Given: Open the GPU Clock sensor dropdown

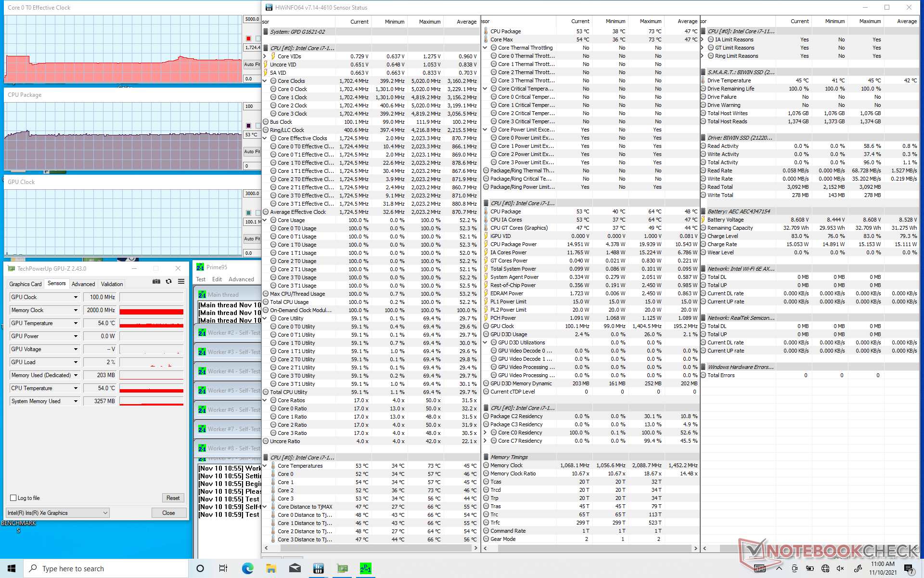Looking at the screenshot, I should click(x=76, y=297).
